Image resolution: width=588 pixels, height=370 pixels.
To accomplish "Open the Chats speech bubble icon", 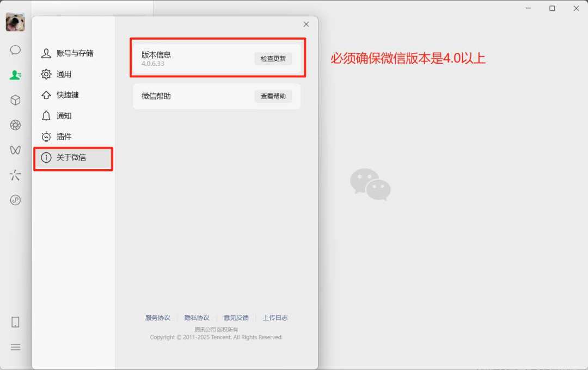I will click(x=15, y=50).
